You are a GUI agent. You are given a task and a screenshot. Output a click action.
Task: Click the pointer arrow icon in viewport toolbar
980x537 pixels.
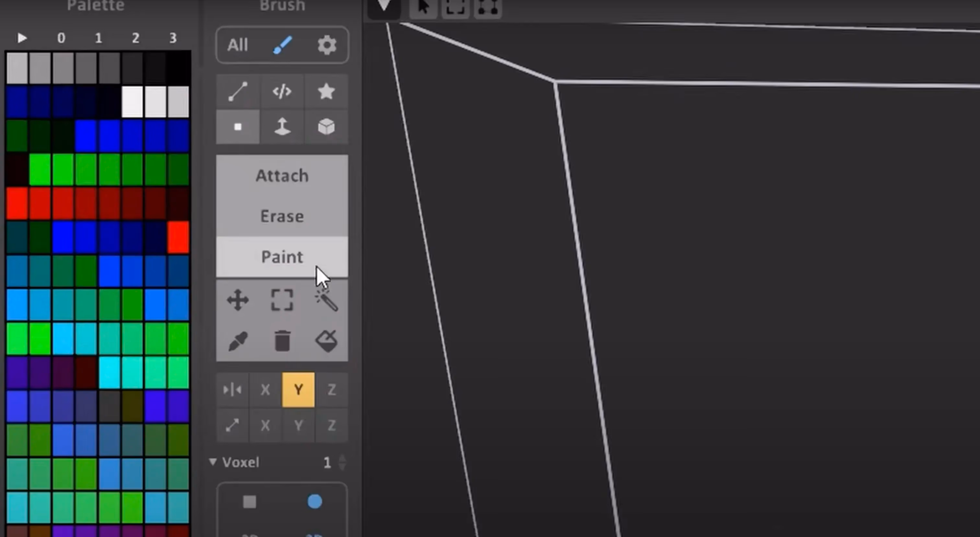(423, 7)
